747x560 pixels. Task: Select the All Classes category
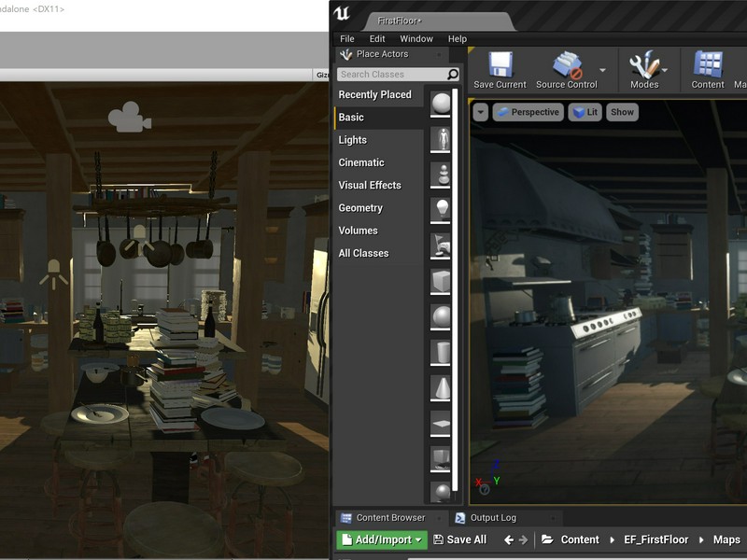tap(379, 253)
